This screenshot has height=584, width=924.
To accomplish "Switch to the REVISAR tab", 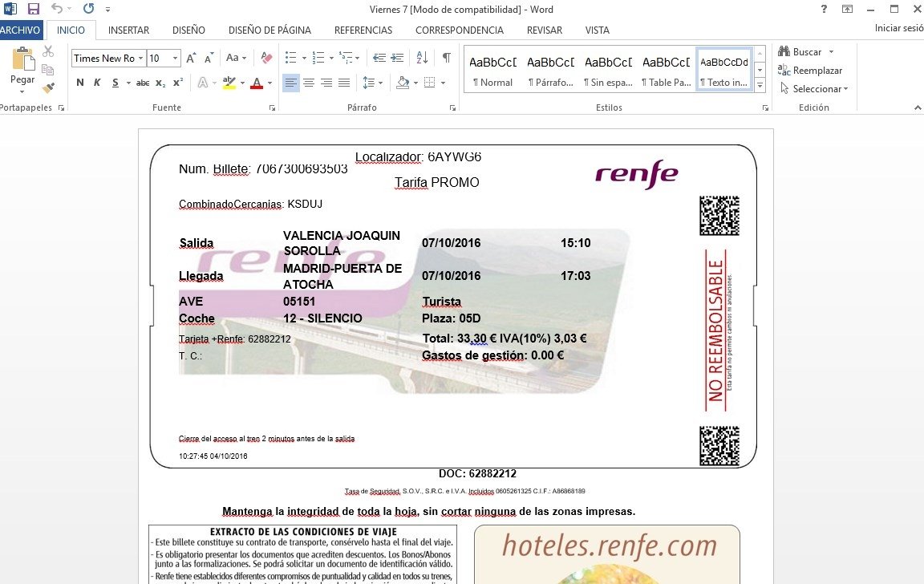I will 545,30.
